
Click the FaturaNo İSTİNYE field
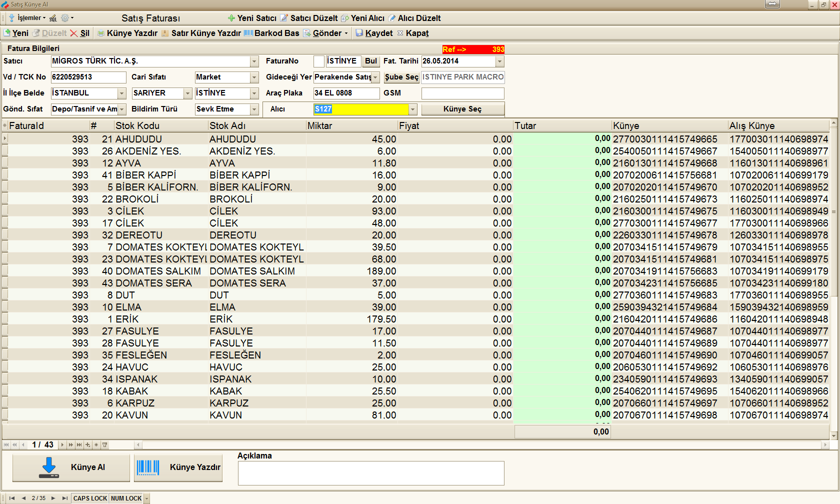click(x=343, y=61)
